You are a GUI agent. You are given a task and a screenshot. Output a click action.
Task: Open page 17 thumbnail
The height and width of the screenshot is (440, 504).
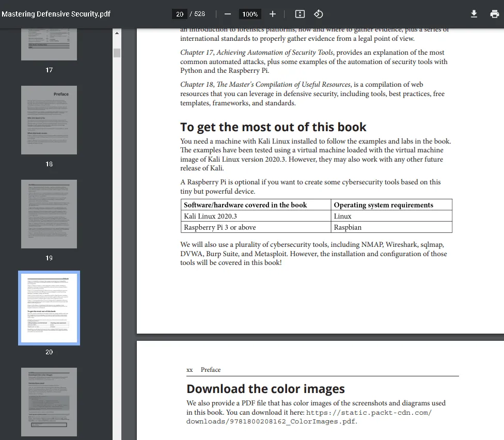point(49,44)
